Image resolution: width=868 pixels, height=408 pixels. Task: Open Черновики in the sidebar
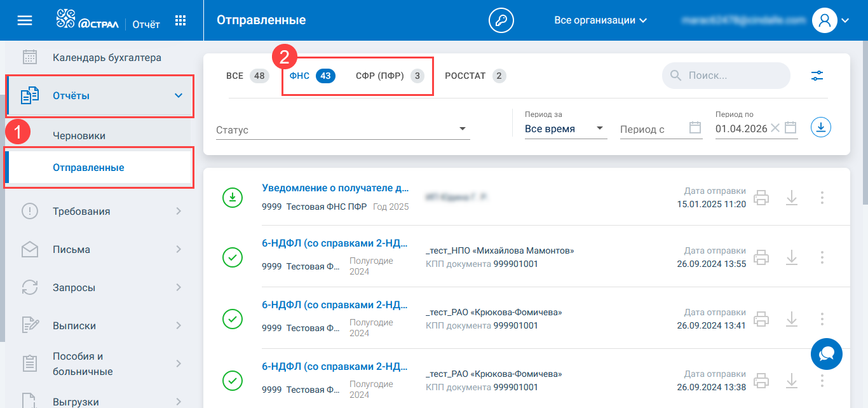click(x=79, y=136)
